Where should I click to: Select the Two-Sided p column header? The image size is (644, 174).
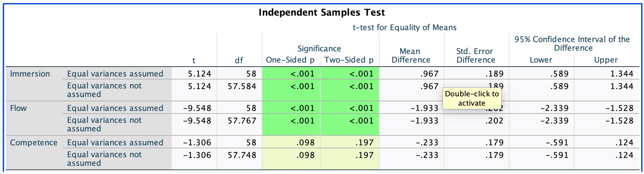(349, 60)
